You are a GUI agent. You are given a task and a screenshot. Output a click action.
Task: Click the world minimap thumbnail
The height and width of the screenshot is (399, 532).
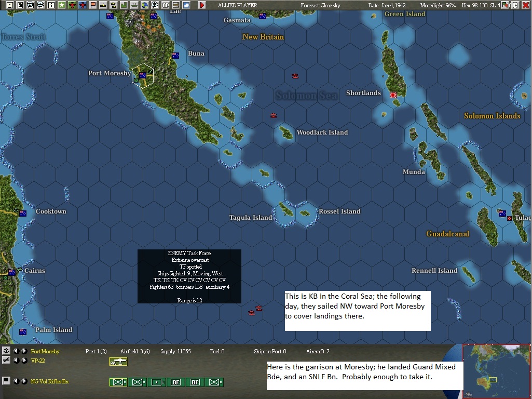pos(496,371)
